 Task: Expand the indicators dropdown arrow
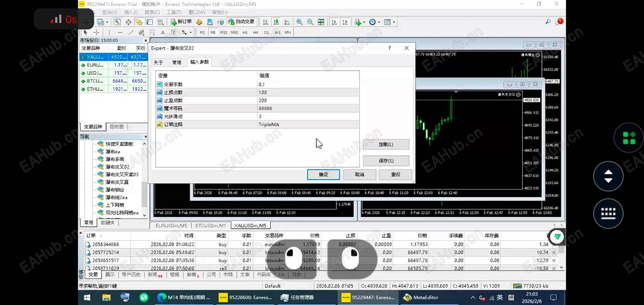click(364, 22)
